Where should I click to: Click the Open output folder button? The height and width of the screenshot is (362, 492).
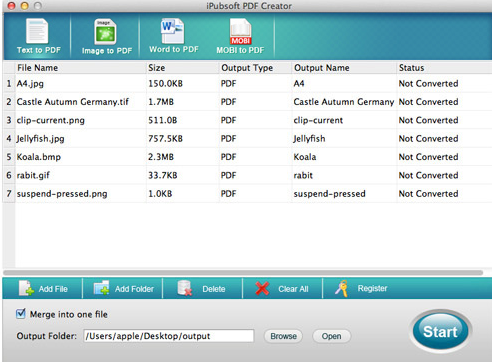pos(331,336)
